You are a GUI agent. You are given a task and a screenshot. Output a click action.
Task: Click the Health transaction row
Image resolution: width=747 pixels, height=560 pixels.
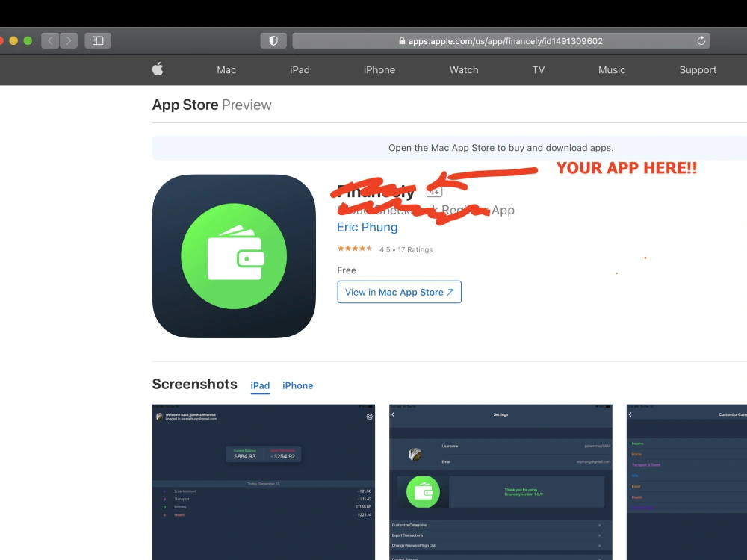tap(264, 514)
